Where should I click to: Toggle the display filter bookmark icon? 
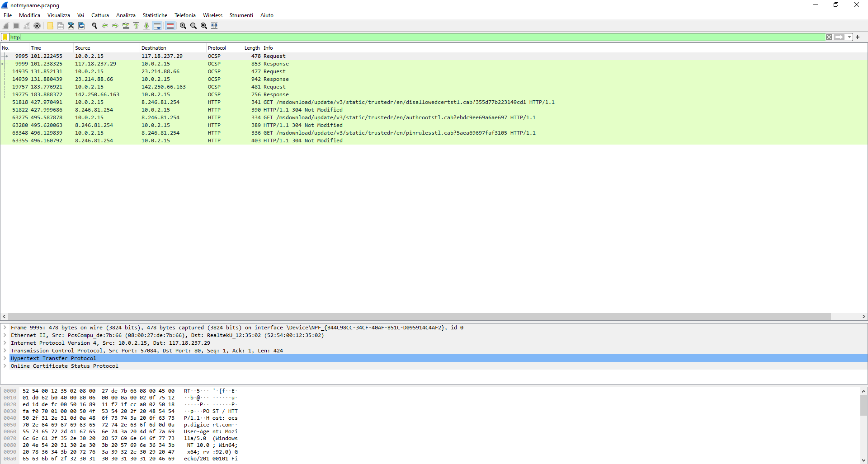5,37
